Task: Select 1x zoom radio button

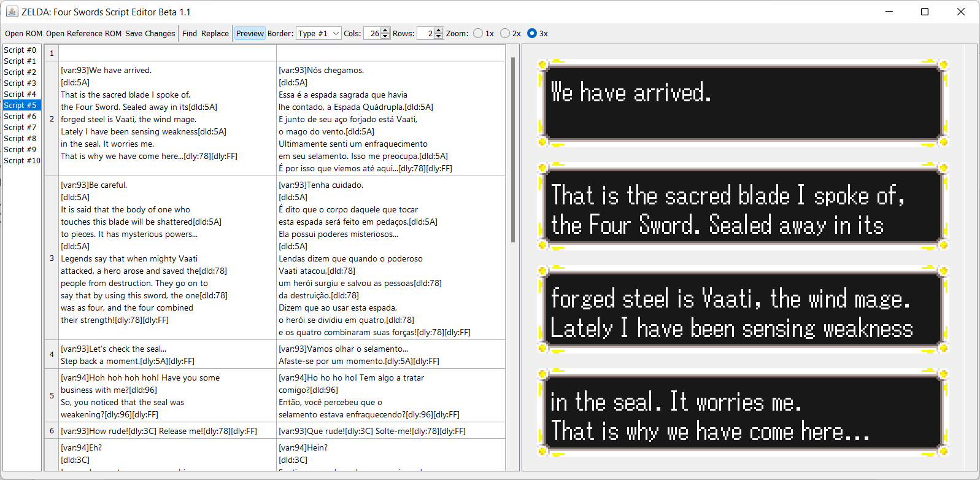Action: click(478, 33)
